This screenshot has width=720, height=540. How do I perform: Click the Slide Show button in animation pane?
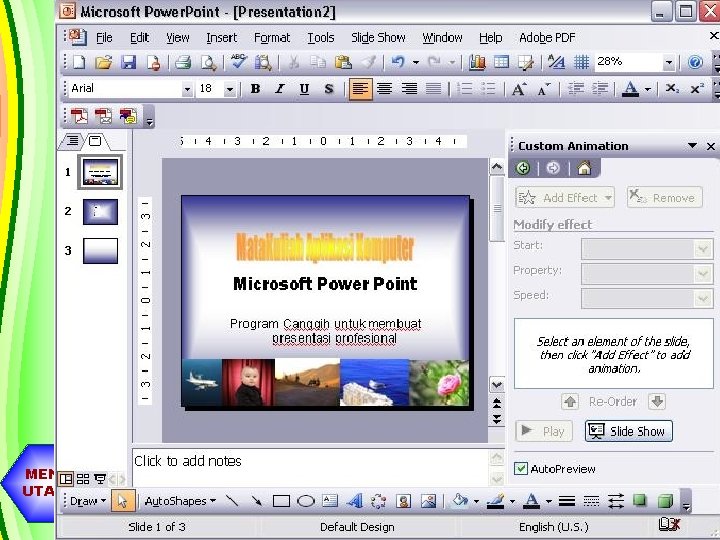[x=629, y=431]
